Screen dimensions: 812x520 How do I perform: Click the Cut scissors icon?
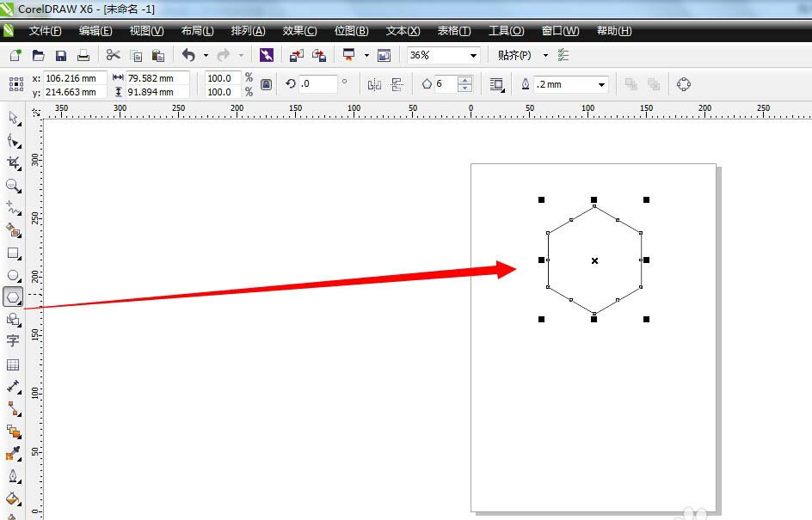coord(113,55)
